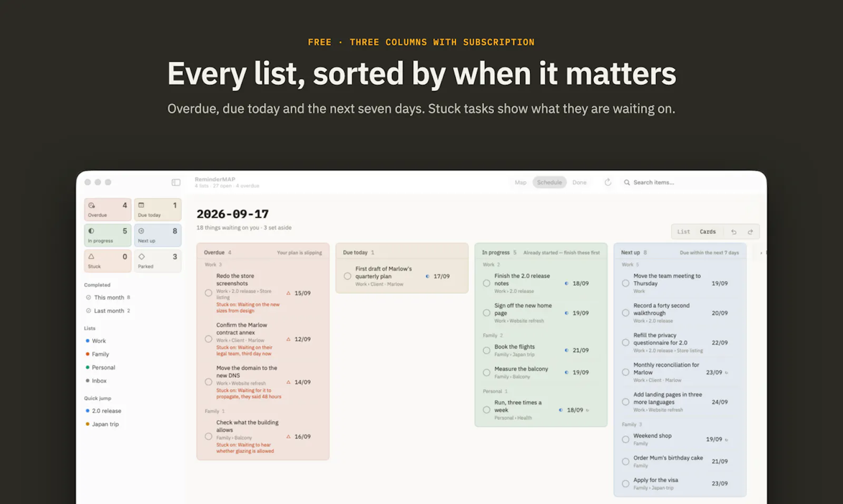Click the repeat icon next to 23/09 Marlow
Viewport: 843px width, 504px height.
pos(727,372)
